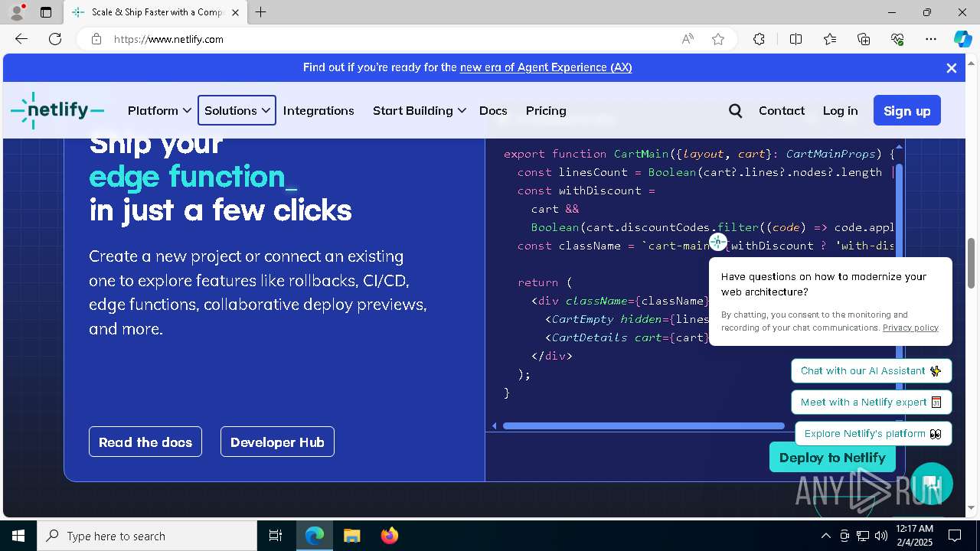Open the Integrations page
This screenshot has width=980, height=551.
(x=318, y=111)
